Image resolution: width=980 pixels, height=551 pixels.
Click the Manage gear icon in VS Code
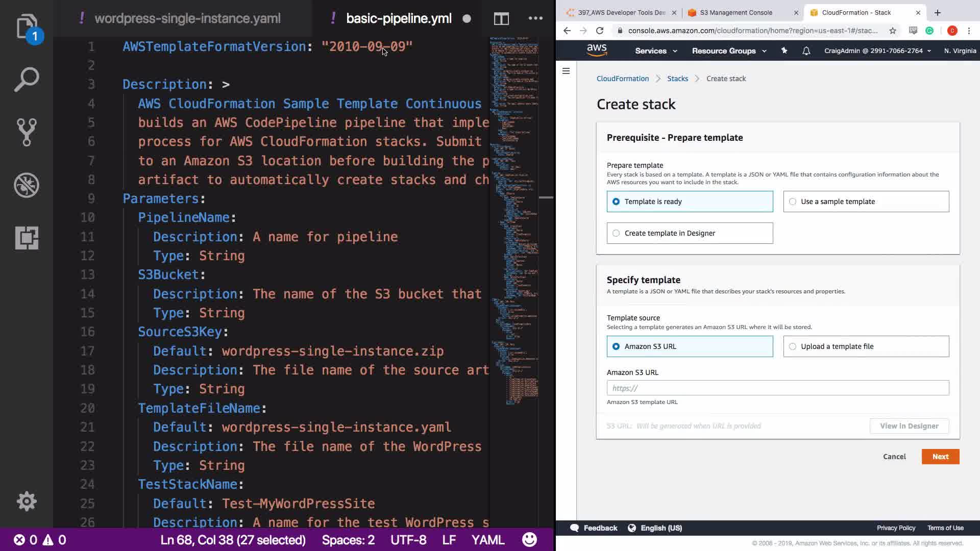[27, 502]
